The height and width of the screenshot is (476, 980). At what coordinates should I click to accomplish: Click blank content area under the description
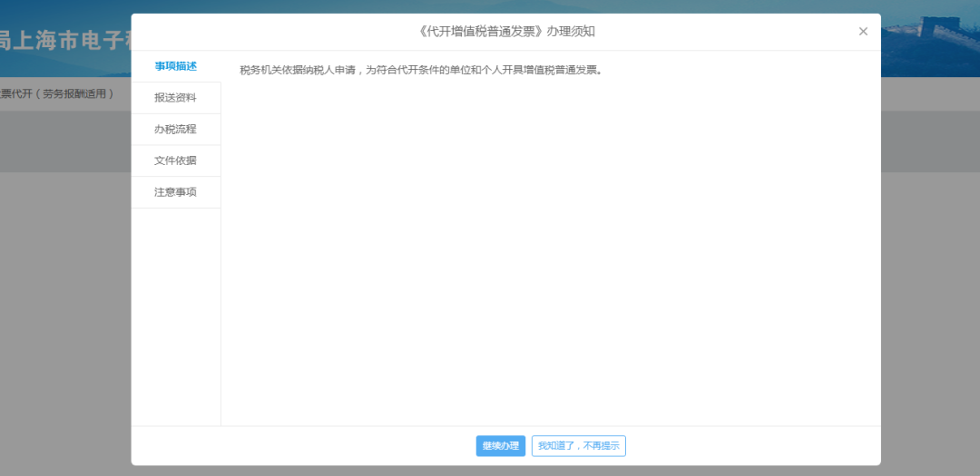pos(550,250)
